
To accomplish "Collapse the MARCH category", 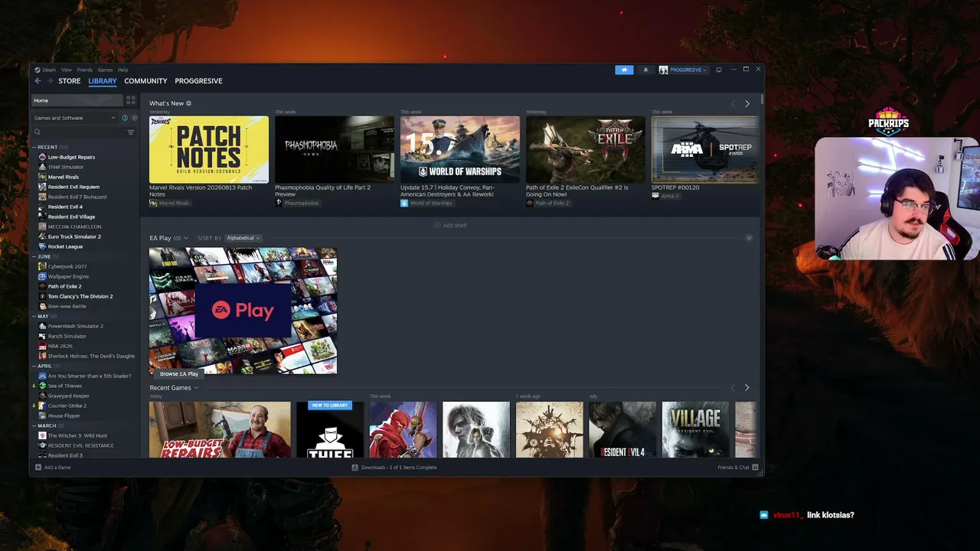I will 34,425.
